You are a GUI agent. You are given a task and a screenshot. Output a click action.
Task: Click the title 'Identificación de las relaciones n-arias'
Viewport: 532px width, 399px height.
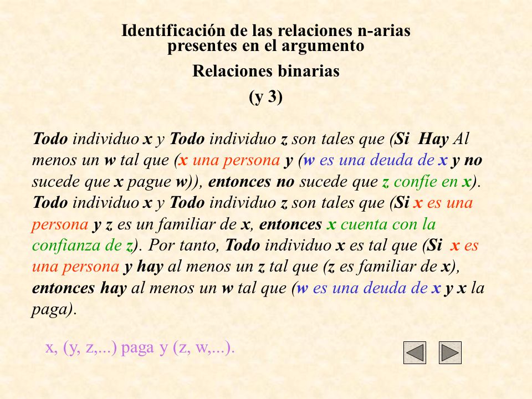tap(266, 30)
